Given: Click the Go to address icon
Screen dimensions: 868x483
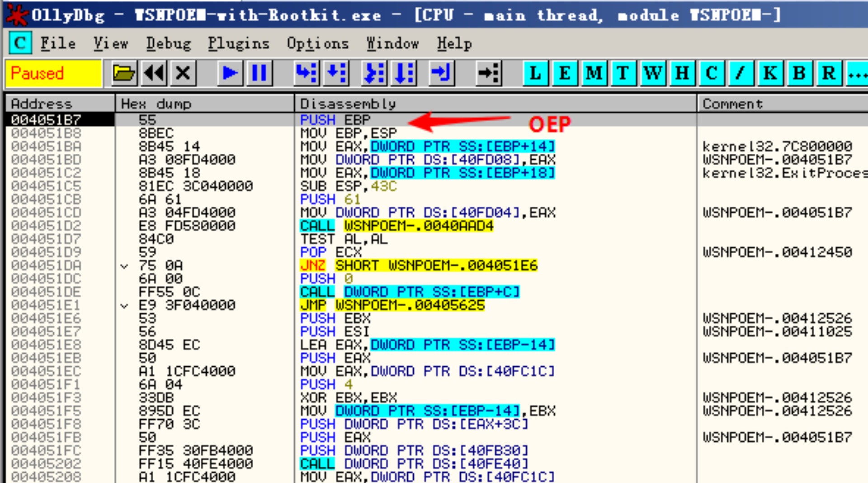Looking at the screenshot, I should (x=489, y=73).
